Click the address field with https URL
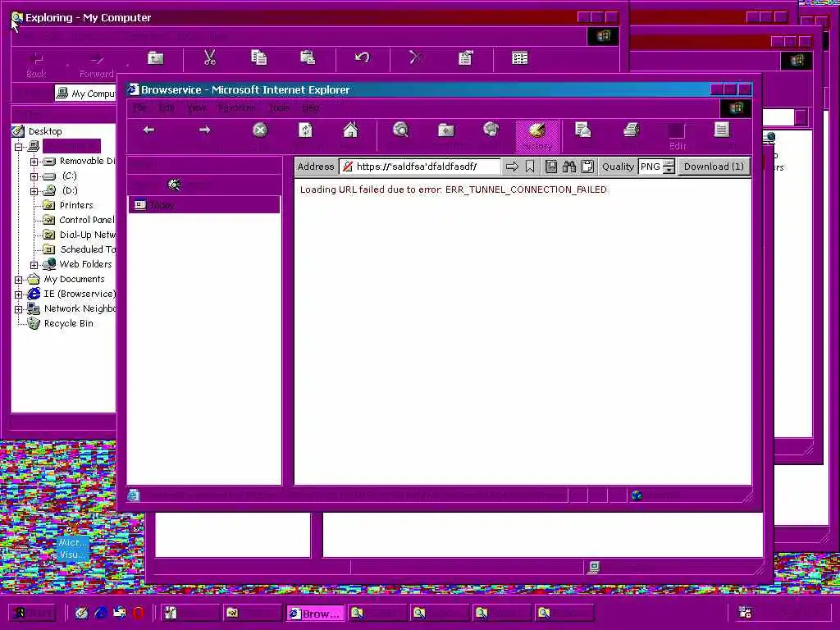This screenshot has width=840, height=630. (x=419, y=167)
